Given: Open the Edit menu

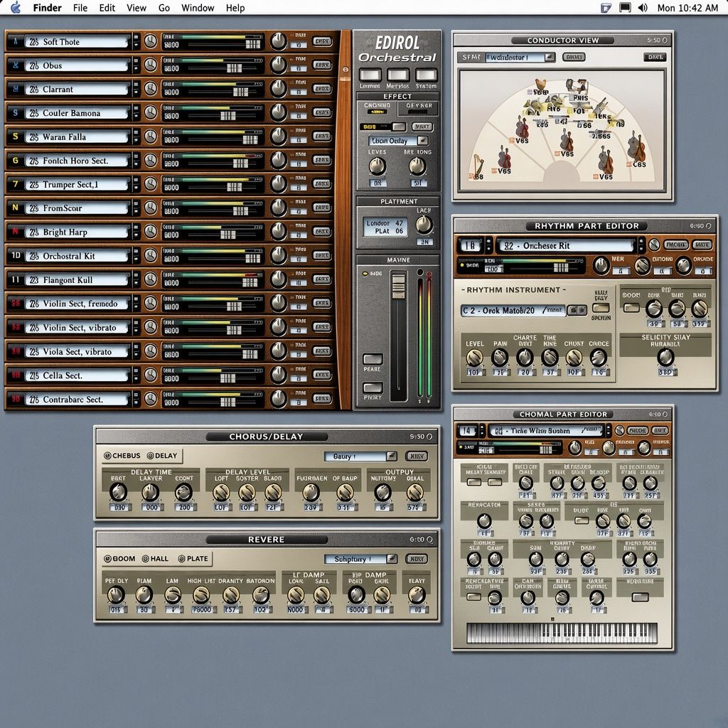Looking at the screenshot, I should point(107,8).
